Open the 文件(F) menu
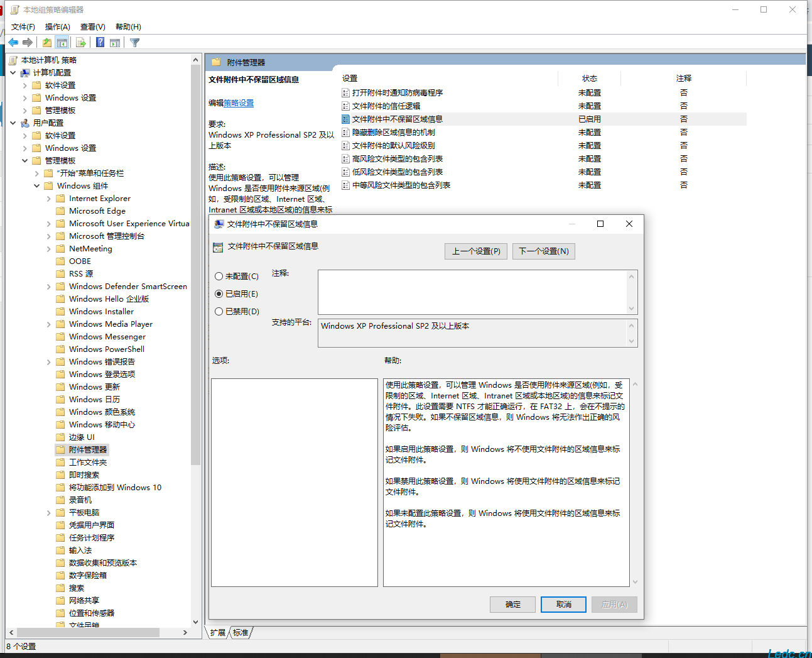The height and width of the screenshot is (658, 812). (23, 27)
